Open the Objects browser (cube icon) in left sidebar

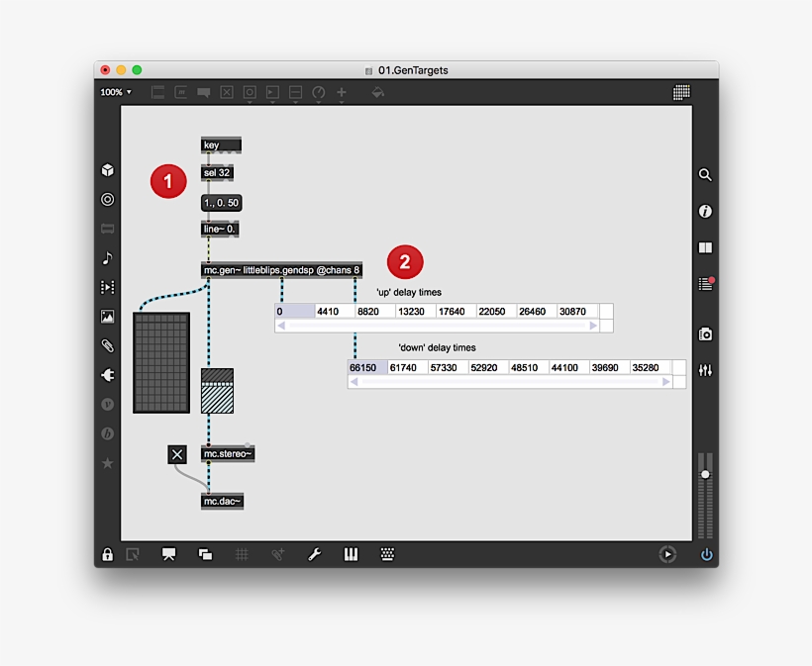pyautogui.click(x=108, y=170)
